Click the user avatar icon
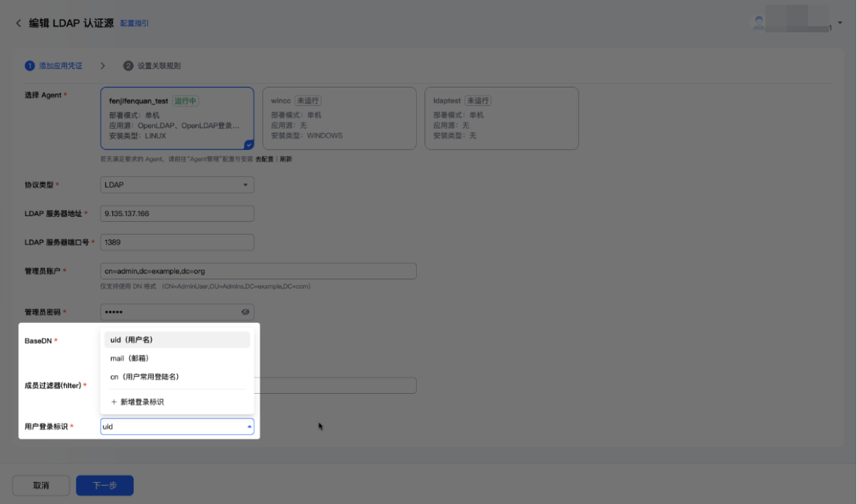Screen dimensions: 857x504 coord(758,23)
